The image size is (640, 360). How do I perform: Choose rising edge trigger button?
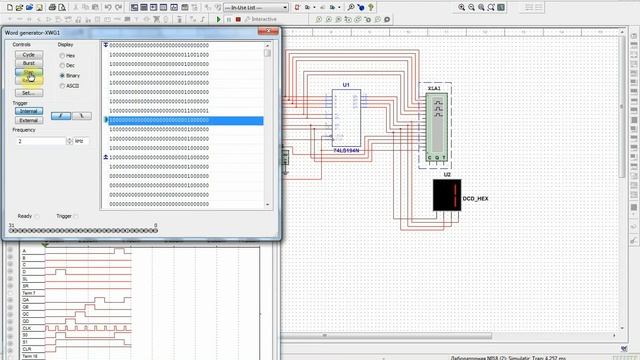(61, 116)
